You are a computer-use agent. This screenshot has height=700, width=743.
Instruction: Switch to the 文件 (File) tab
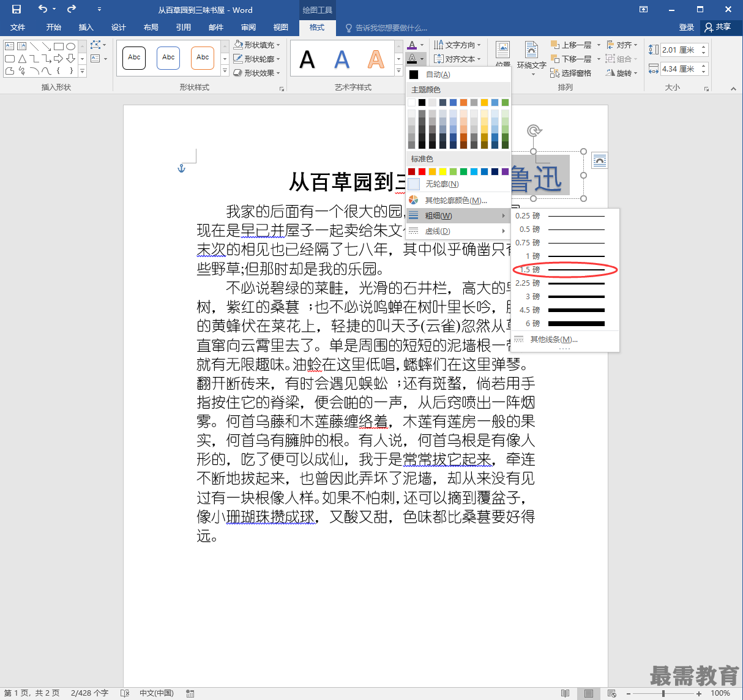point(18,28)
